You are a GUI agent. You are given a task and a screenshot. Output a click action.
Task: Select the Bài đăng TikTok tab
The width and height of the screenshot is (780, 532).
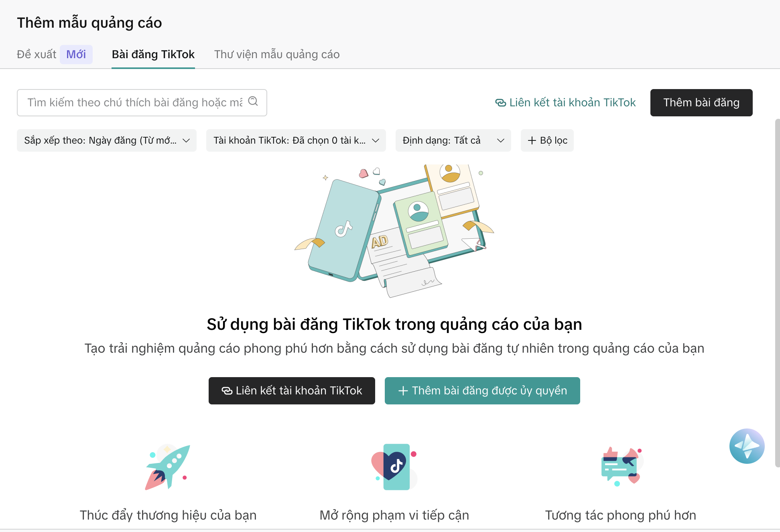pyautogui.click(x=153, y=54)
